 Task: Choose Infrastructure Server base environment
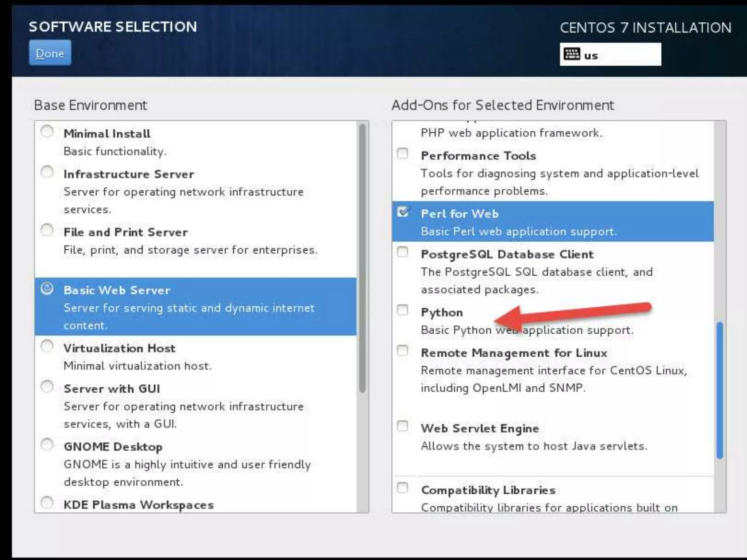[x=47, y=172]
